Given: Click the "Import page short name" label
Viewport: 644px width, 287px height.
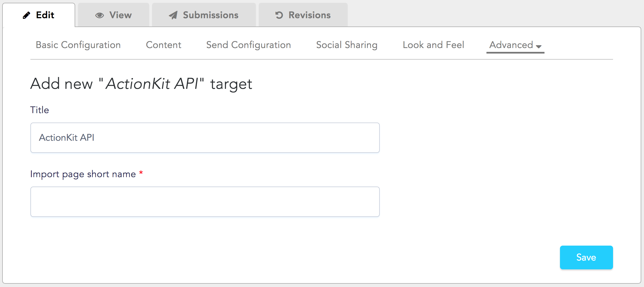Looking at the screenshot, I should pyautogui.click(x=83, y=174).
